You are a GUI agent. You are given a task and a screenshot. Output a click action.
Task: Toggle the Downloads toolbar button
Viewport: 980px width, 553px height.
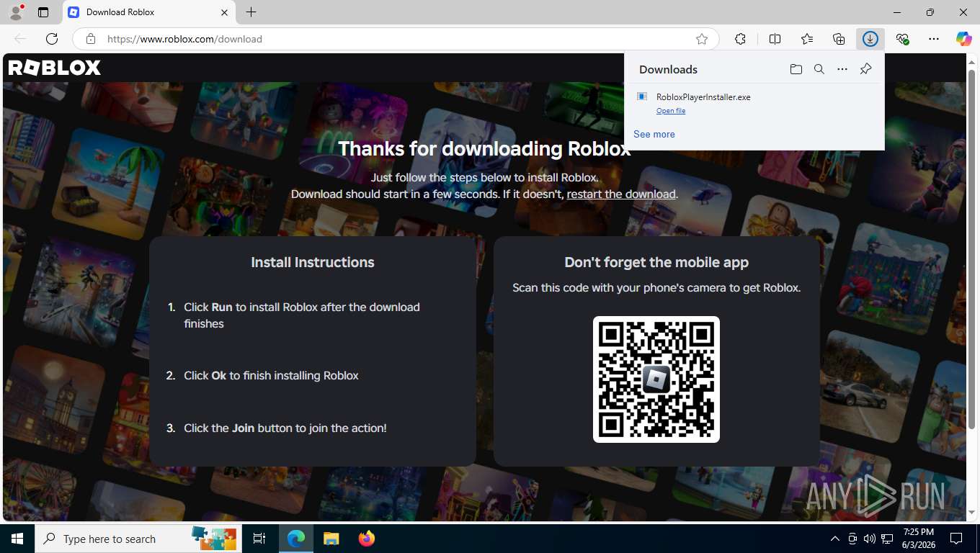click(870, 39)
